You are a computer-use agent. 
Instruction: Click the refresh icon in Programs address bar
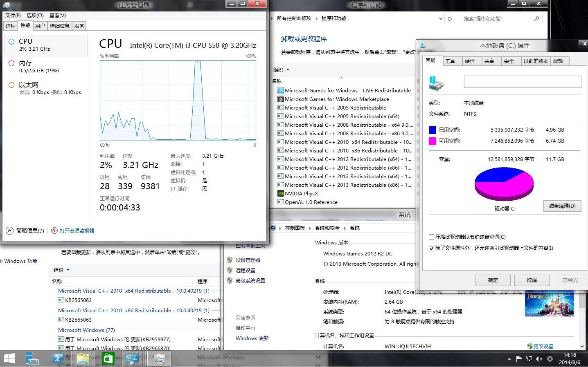tap(450, 18)
